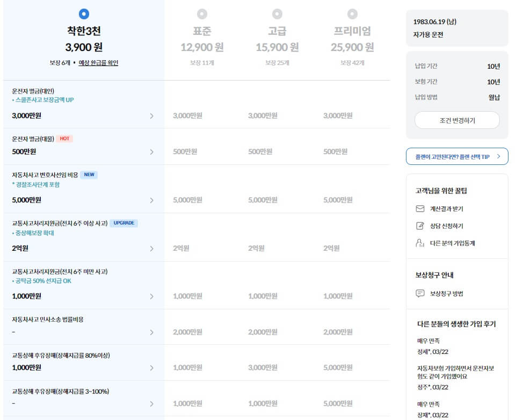Click the 조건 변경하기 button

(x=456, y=120)
